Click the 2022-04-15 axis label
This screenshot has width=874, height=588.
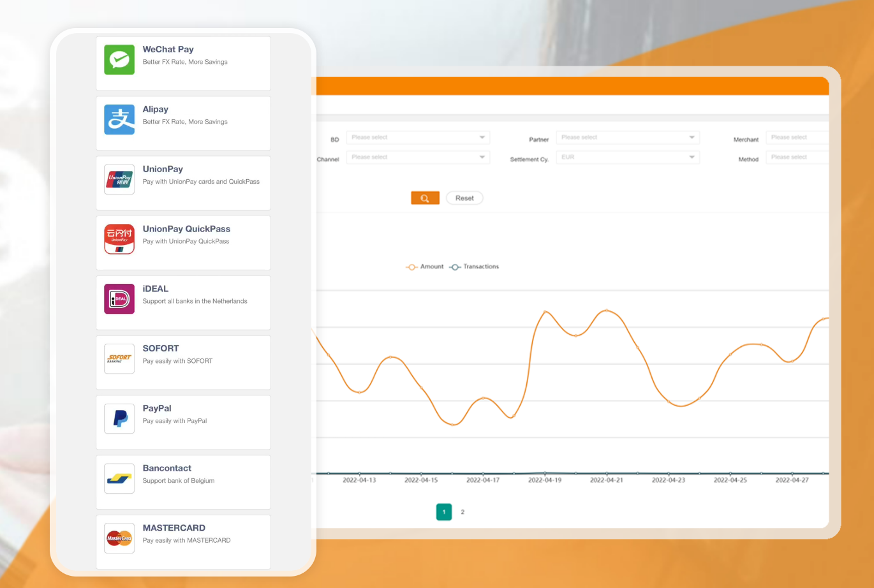(421, 480)
